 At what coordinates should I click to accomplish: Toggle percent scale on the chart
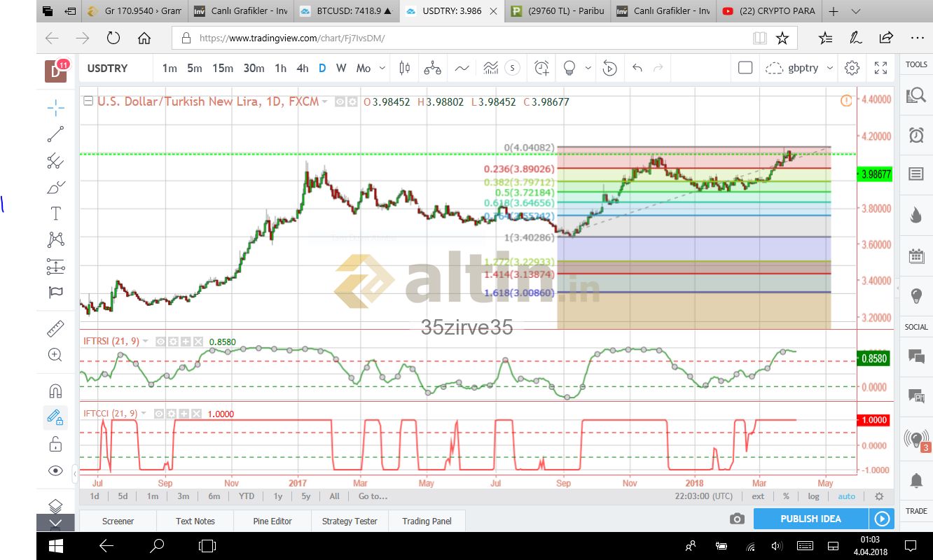click(x=786, y=496)
